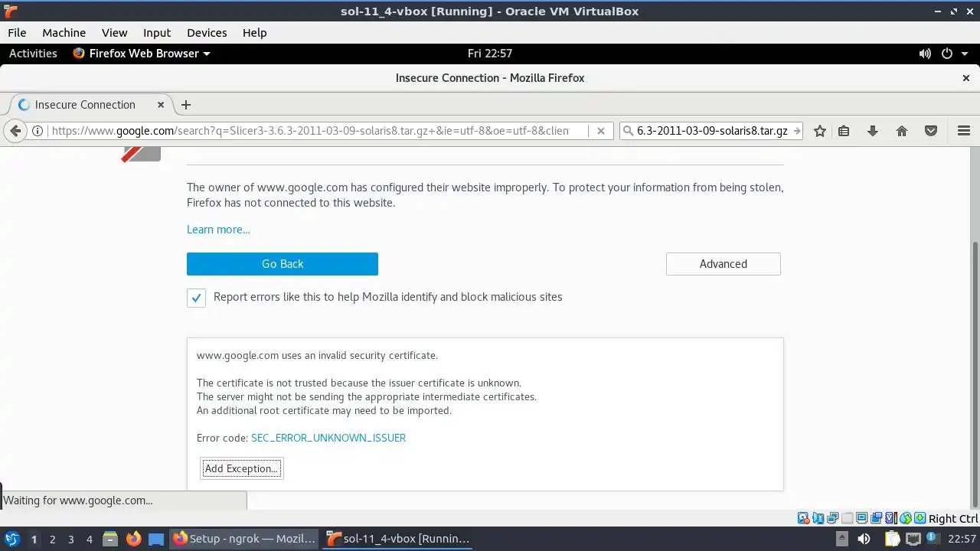
Task: Open VirtualBox Input menu
Action: coord(157,33)
